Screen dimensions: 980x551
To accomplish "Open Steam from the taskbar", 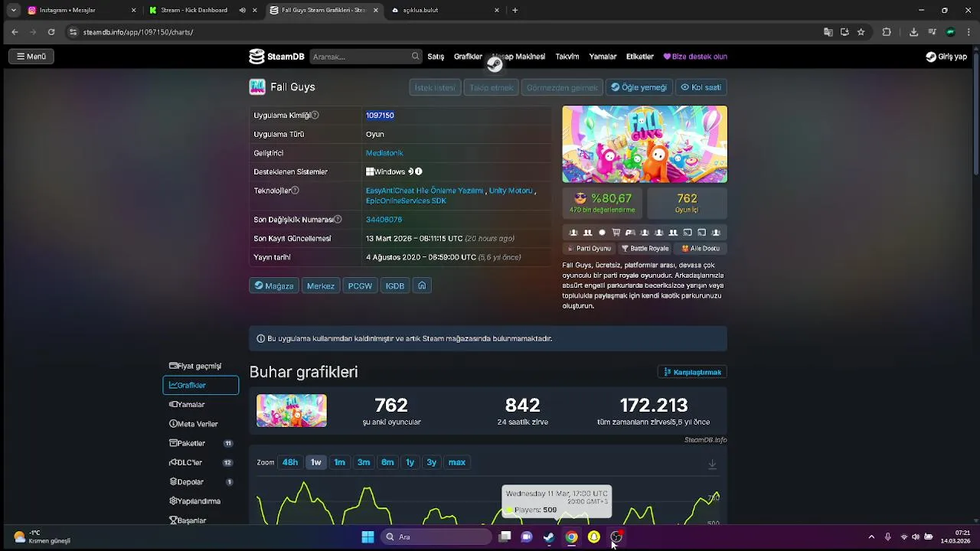I will coord(549,536).
